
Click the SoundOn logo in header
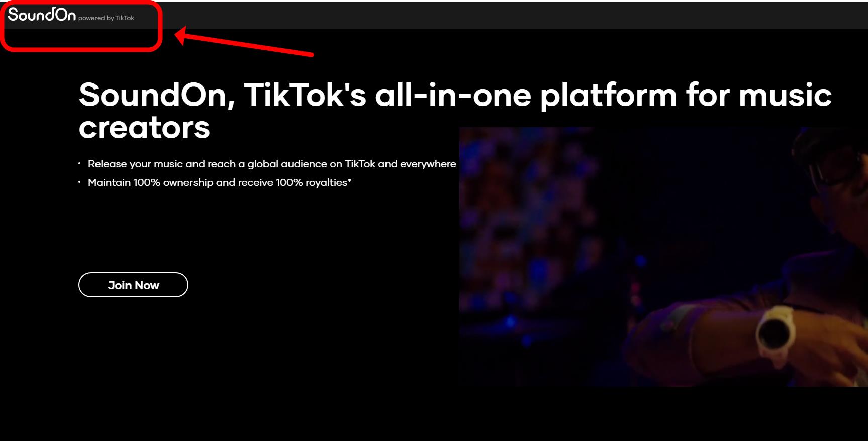[42, 15]
